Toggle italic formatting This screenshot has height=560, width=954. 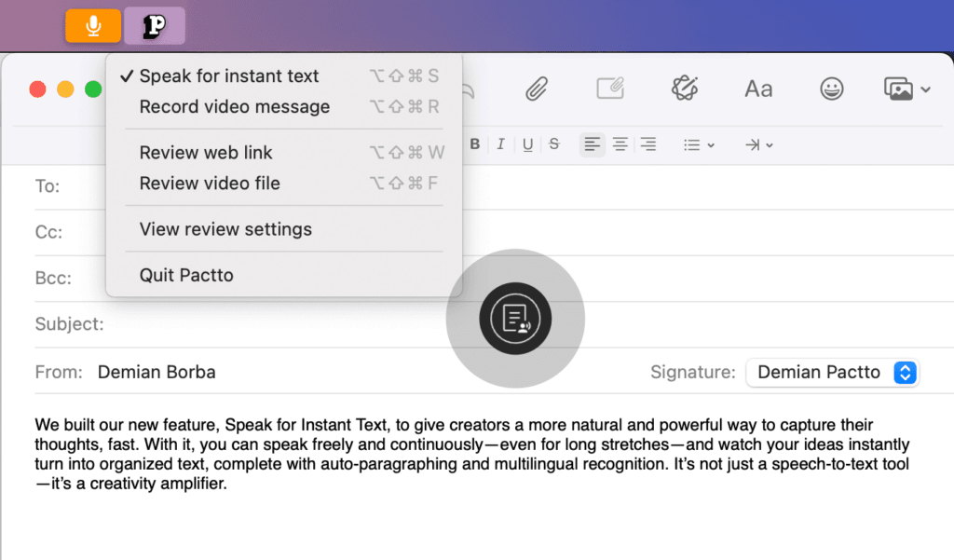(500, 144)
